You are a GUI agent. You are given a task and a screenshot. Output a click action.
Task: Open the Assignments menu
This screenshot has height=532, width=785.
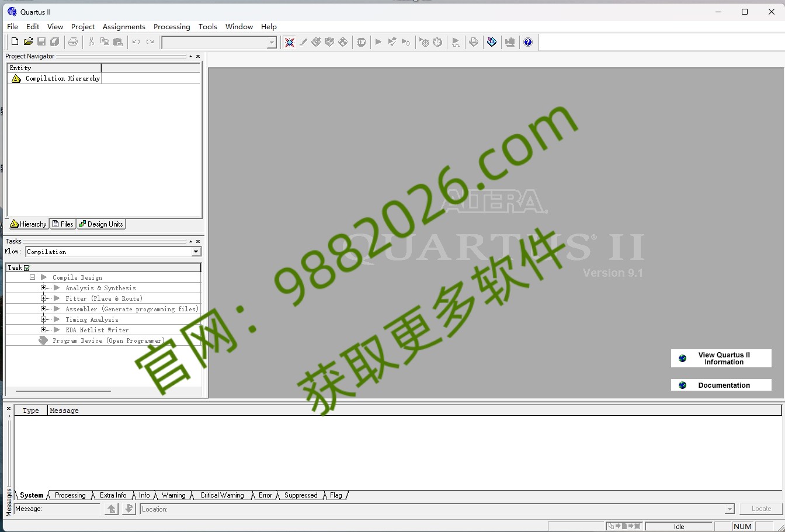point(124,27)
